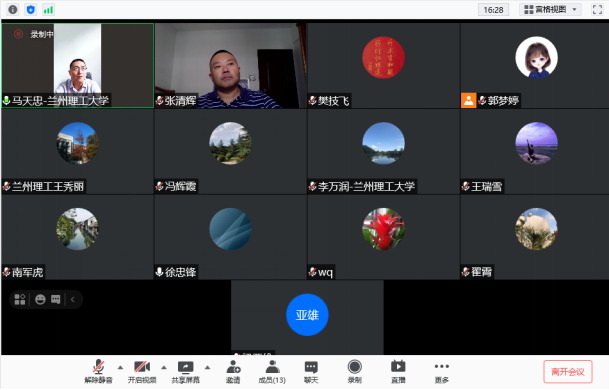Click 李万润-兰州理工大学 name label
Viewport: 609px width, 390px height.
tap(367, 186)
